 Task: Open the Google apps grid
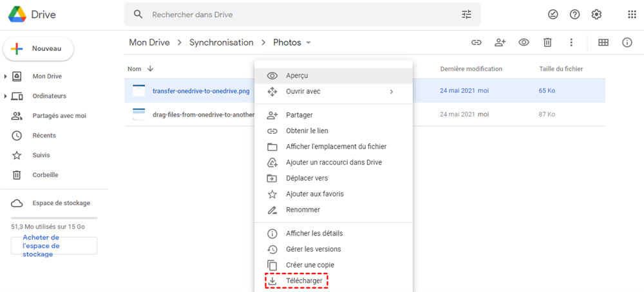632,14
